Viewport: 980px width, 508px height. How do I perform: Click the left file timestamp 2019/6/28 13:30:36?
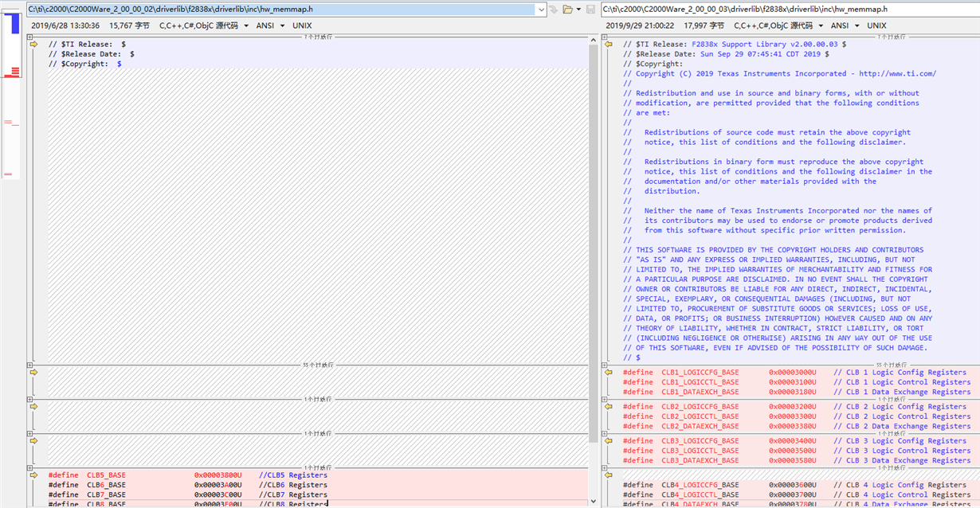click(x=65, y=25)
